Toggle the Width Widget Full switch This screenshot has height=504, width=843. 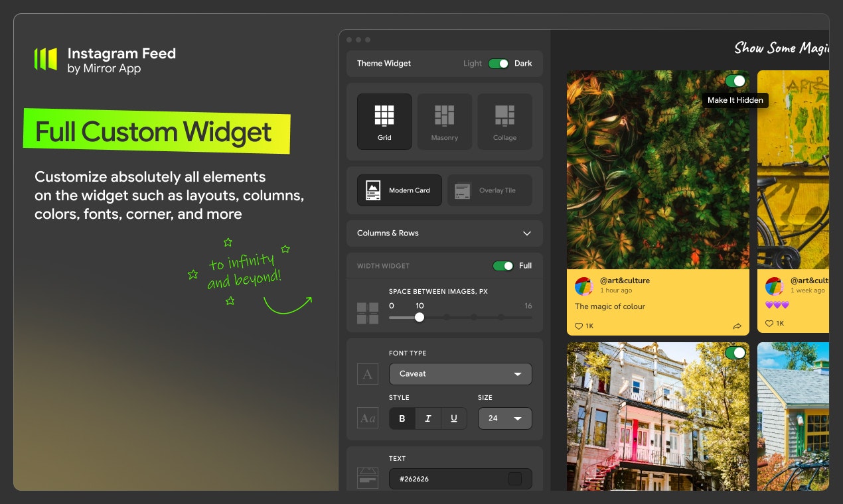[503, 266]
